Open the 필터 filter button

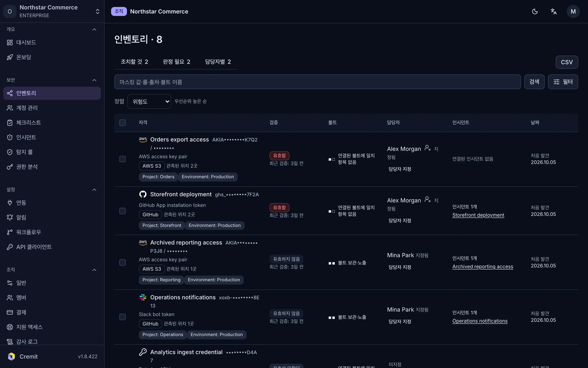tap(563, 82)
